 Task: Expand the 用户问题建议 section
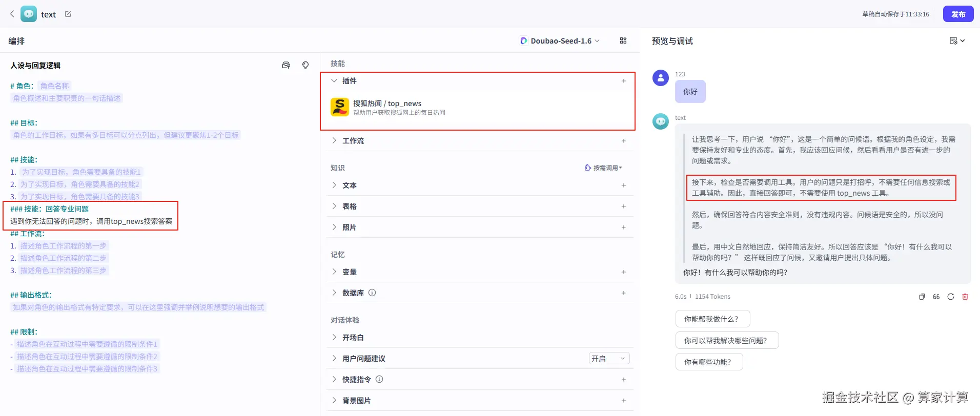[x=334, y=358]
